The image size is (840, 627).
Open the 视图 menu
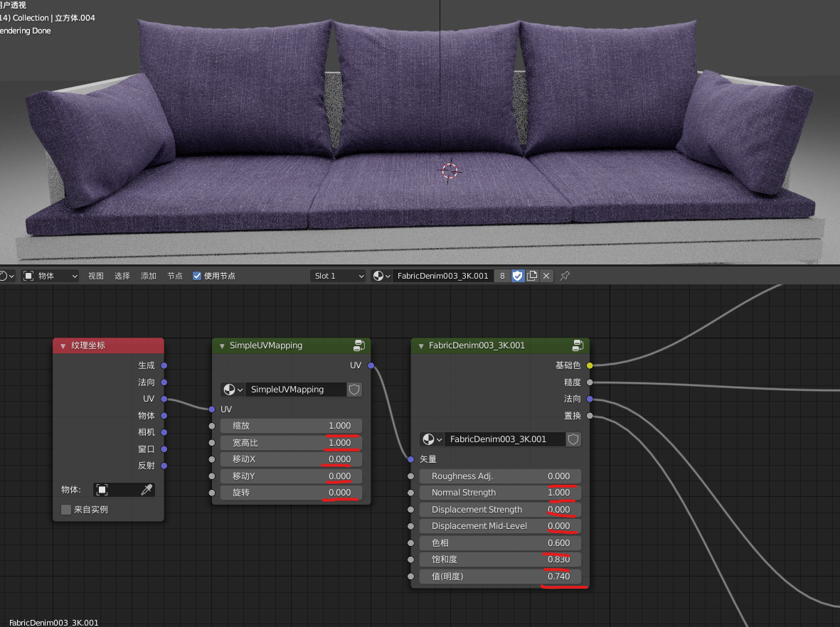(96, 276)
